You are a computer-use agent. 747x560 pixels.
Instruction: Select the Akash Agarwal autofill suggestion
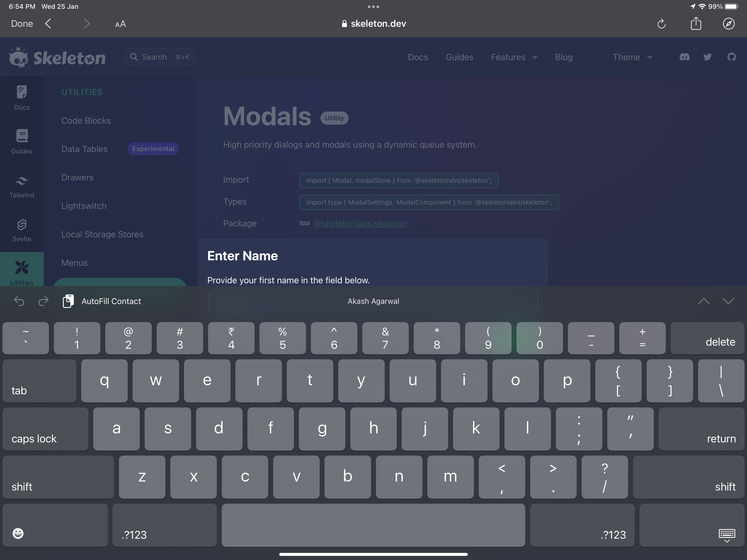click(x=373, y=301)
